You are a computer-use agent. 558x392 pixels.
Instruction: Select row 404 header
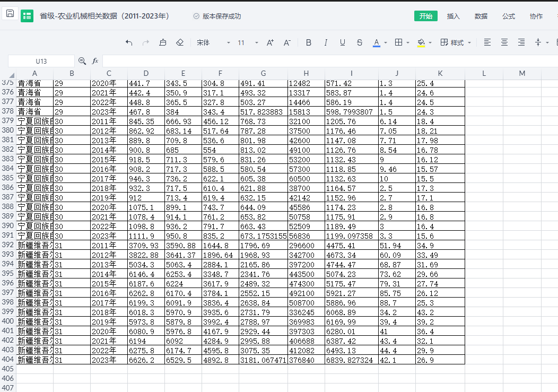point(8,359)
